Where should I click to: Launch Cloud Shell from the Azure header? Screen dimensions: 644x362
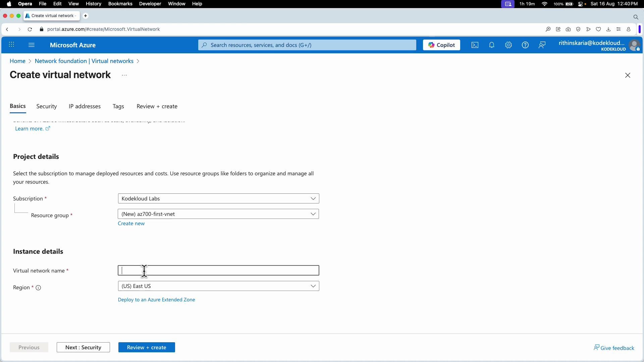475,45
